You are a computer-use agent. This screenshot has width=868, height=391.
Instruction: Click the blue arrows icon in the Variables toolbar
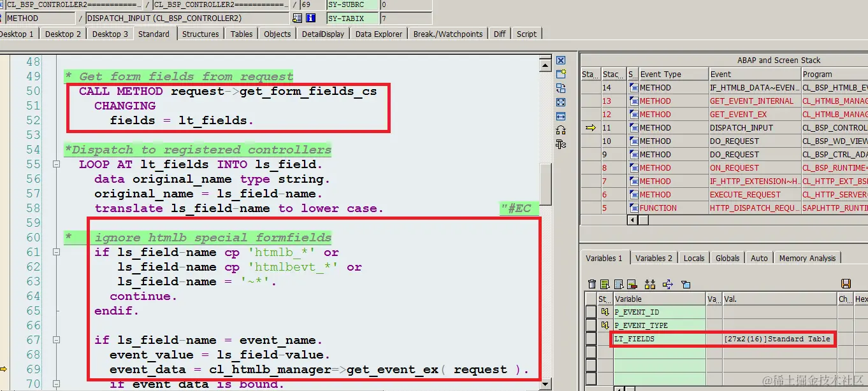click(668, 284)
